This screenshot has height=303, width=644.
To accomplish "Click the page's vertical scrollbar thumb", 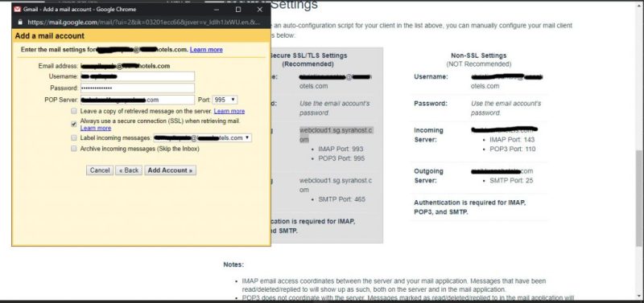I will pyautogui.click(x=640, y=199).
